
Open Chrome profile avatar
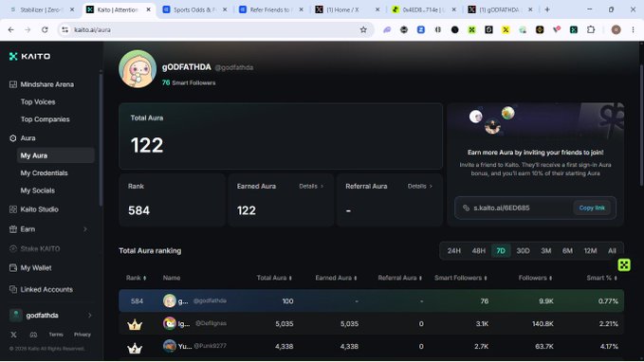click(616, 29)
